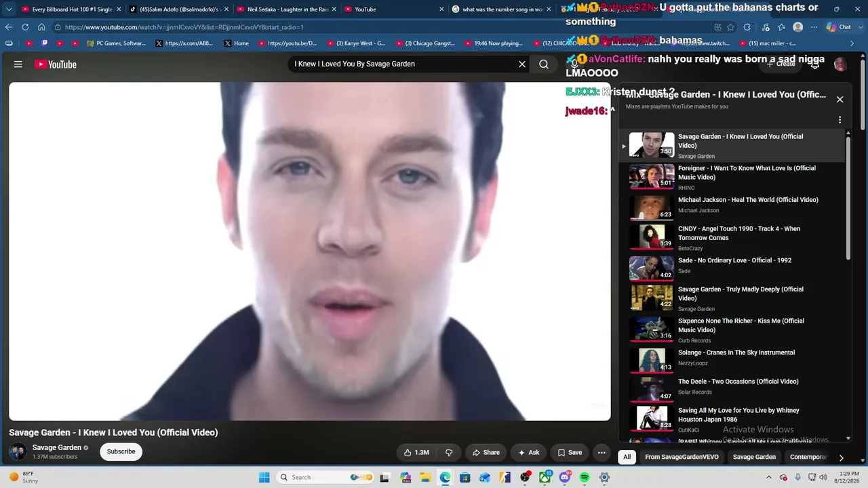868x488 pixels.
Task: Show more filter chips with right arrow
Action: click(x=841, y=457)
